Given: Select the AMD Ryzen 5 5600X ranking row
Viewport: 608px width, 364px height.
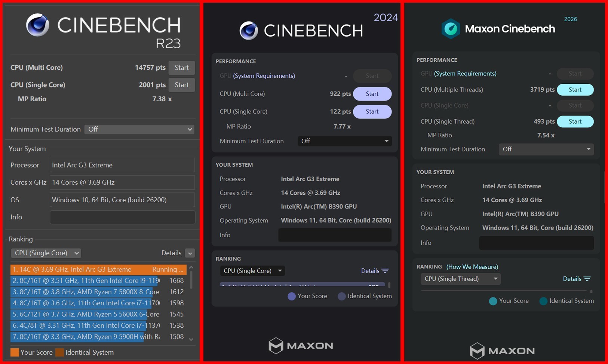Looking at the screenshot, I should (98, 314).
